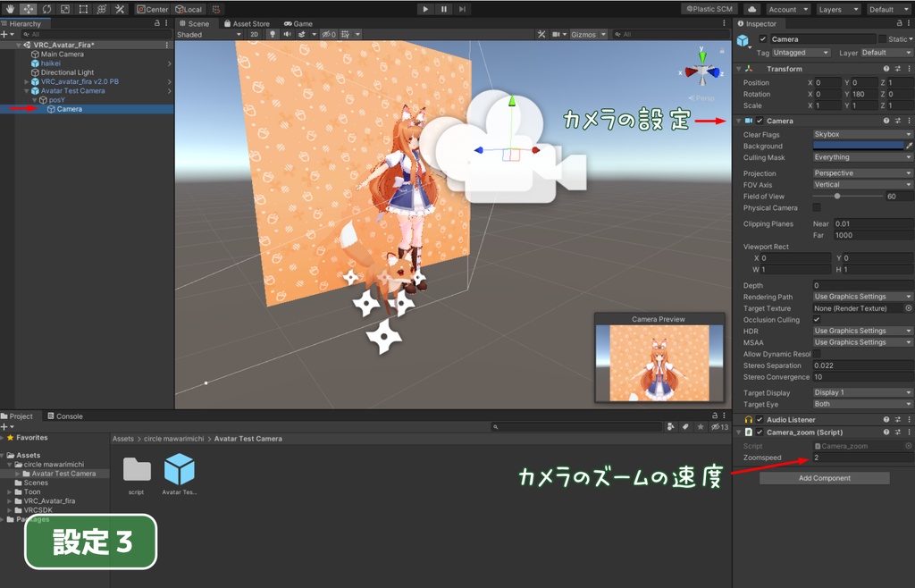Open the Clear Flags dropdown
915x588 pixels.
pos(860,133)
